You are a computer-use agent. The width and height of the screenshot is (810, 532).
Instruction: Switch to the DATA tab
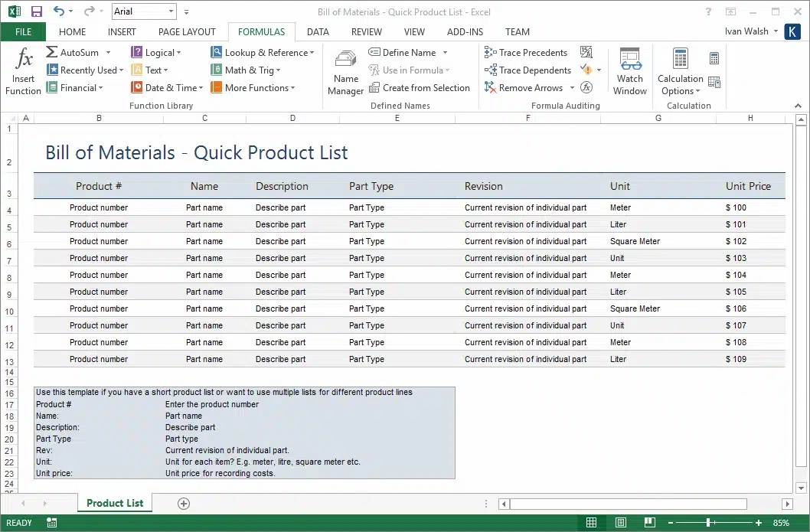click(x=318, y=31)
